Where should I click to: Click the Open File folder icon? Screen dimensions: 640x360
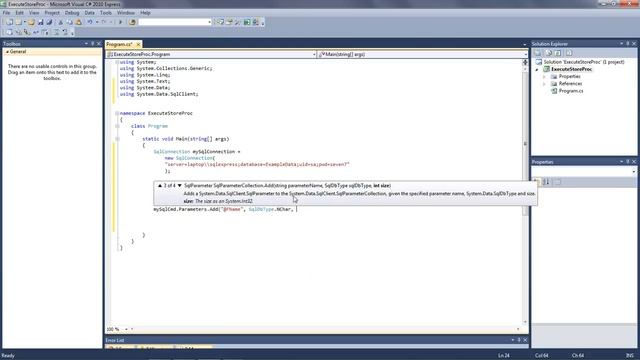coord(31,22)
